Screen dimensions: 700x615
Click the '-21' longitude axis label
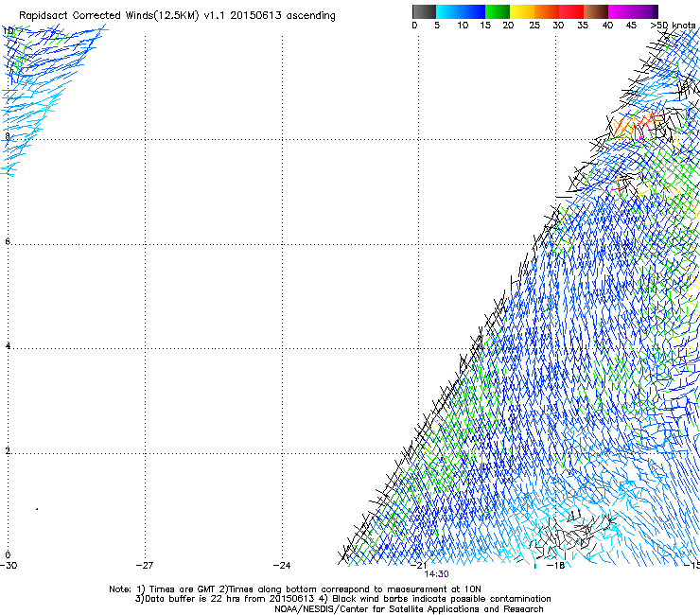coord(418,566)
